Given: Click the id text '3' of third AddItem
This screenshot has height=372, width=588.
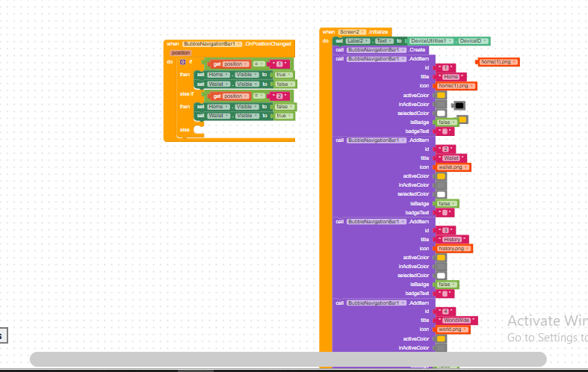Looking at the screenshot, I should coord(445,230).
